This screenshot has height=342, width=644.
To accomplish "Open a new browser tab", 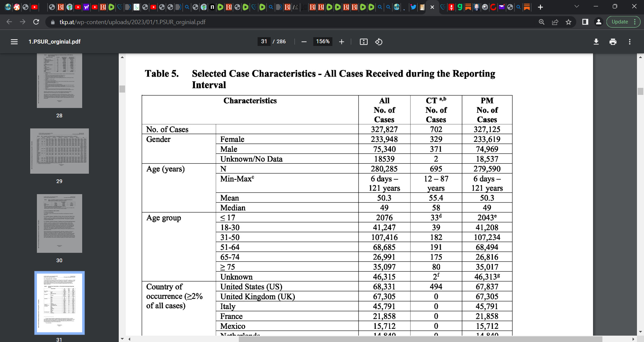I will [540, 7].
